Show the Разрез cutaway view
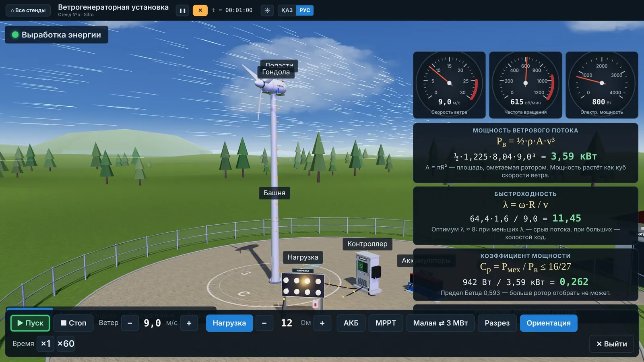 click(x=497, y=323)
